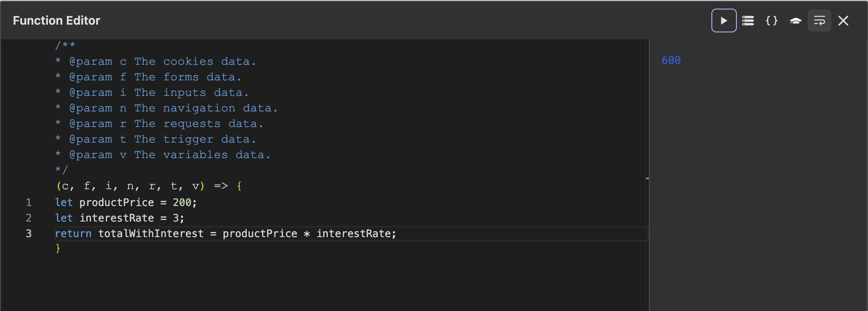This screenshot has width=868, height=311.
Task: Click the totalWithInterest variable name
Action: click(151, 233)
